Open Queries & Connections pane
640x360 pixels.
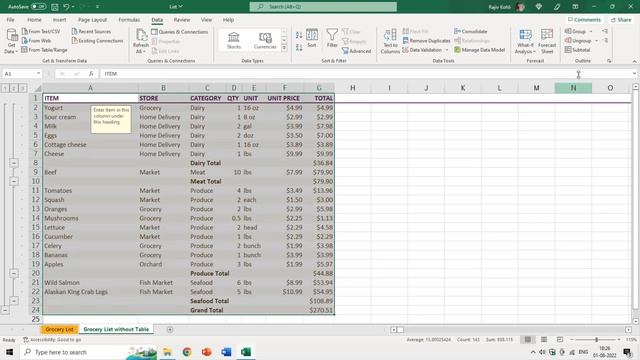180,32
